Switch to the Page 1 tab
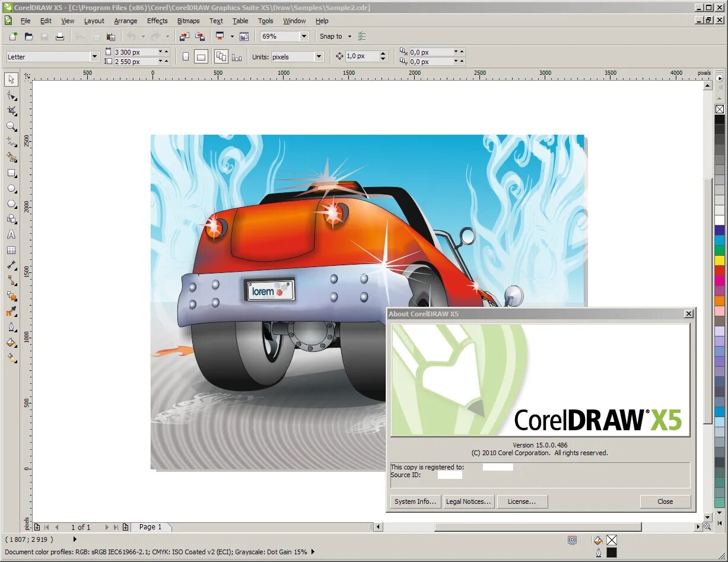 pyautogui.click(x=150, y=527)
